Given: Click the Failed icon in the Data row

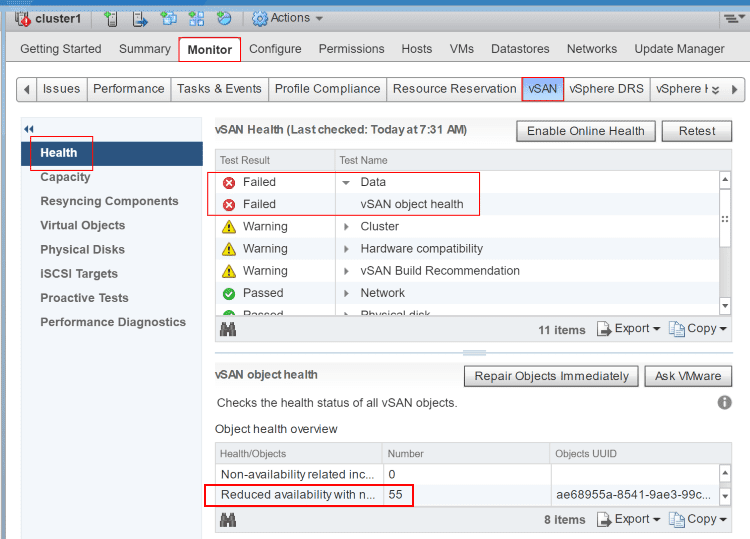Looking at the screenshot, I should click(x=229, y=183).
